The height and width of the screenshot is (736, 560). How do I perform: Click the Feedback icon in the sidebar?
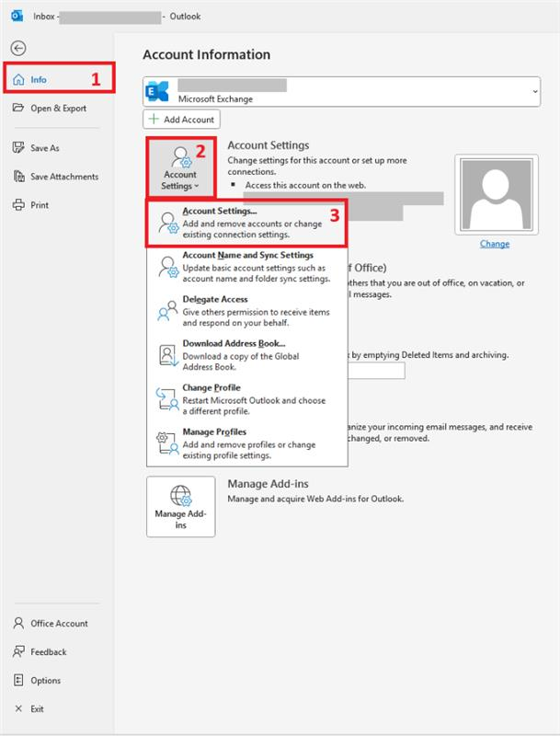point(18,651)
